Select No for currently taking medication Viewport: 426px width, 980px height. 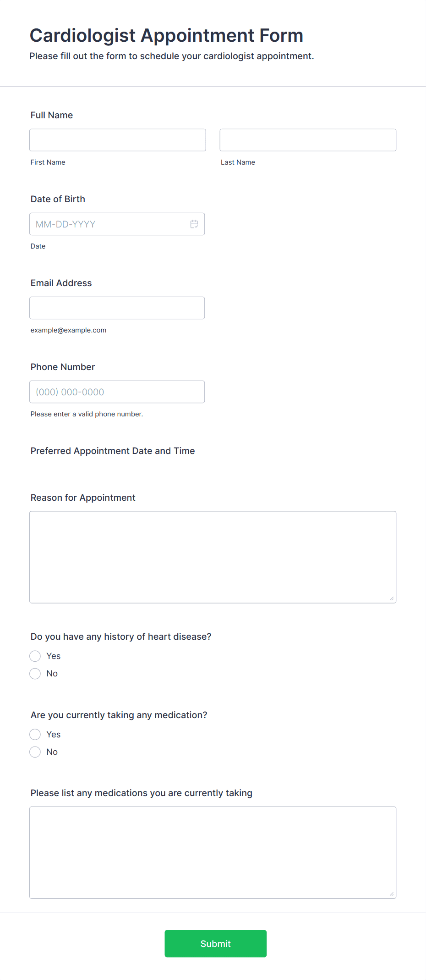click(x=35, y=752)
